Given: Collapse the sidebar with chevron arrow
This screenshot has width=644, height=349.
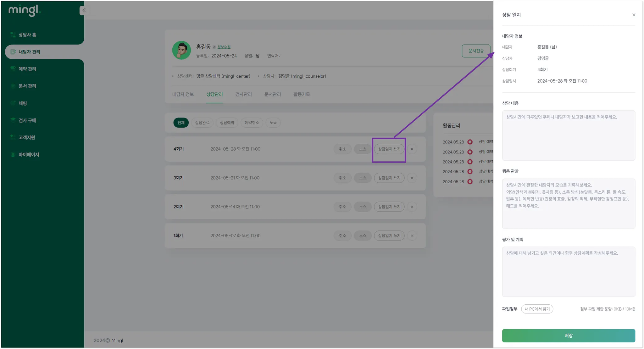Looking at the screenshot, I should (83, 10).
